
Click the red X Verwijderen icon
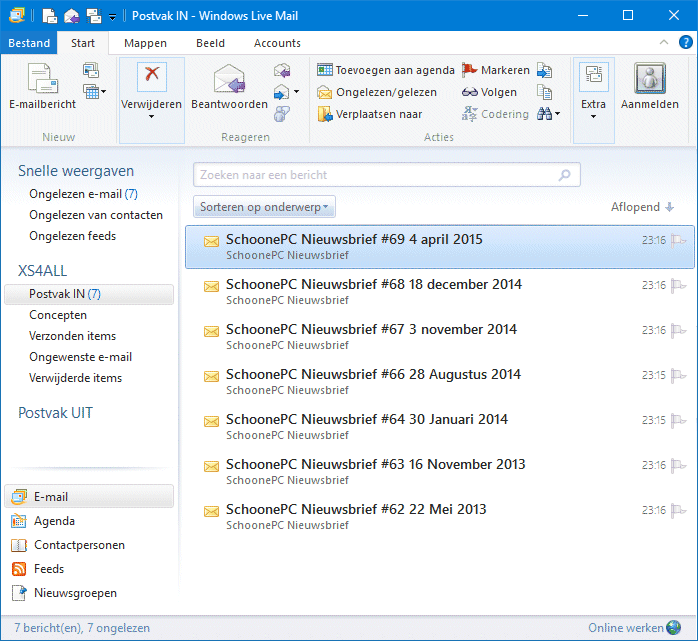[x=152, y=76]
